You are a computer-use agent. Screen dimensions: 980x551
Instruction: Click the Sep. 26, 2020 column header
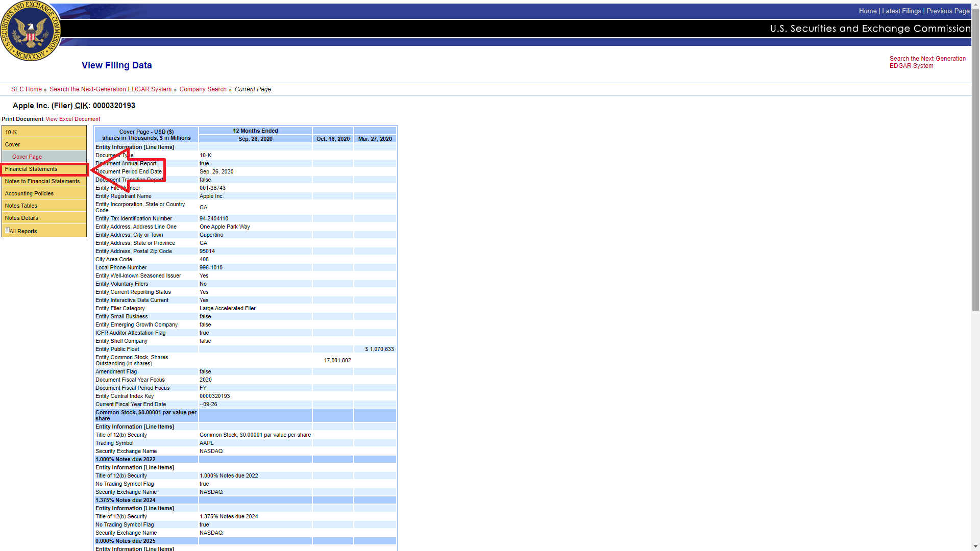256,139
